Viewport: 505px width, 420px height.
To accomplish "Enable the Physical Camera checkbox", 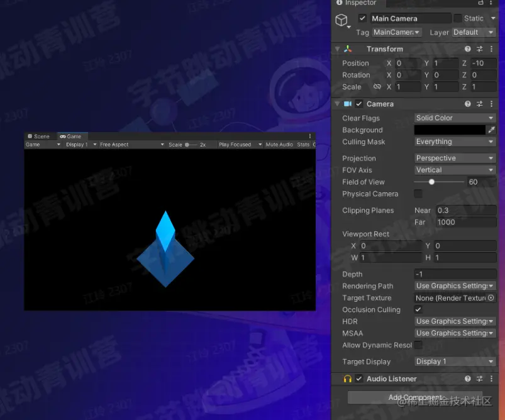I will (x=418, y=194).
